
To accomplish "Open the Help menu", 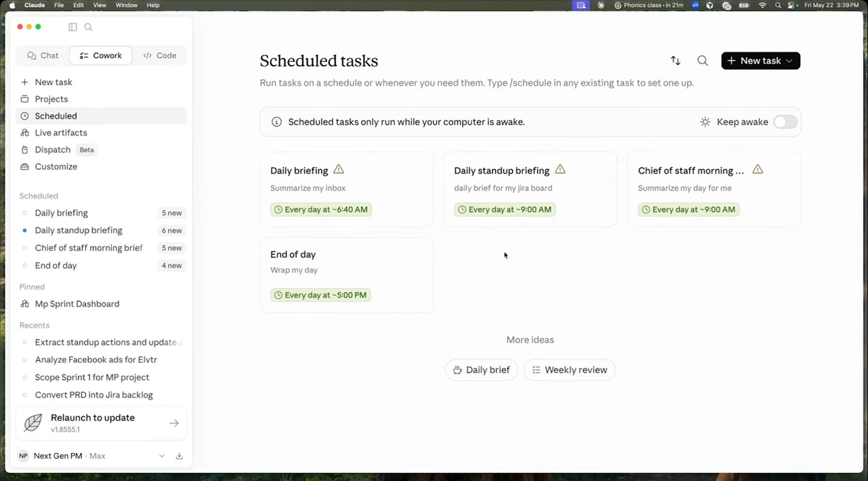I will 153,5.
